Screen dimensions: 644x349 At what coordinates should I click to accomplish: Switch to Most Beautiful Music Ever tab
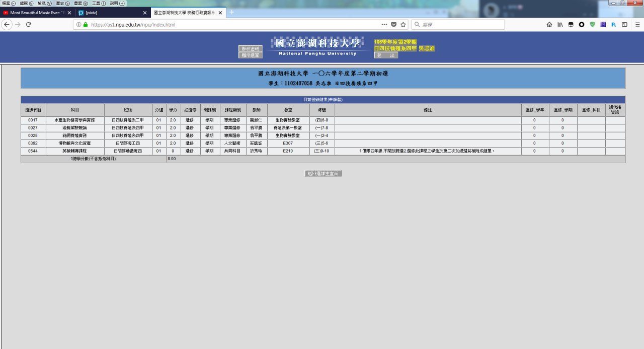(x=34, y=13)
